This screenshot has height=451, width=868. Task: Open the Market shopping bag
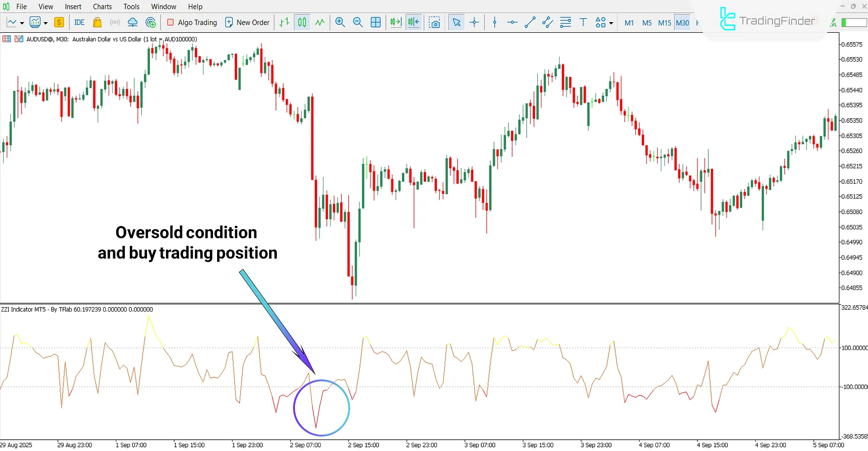(97, 22)
